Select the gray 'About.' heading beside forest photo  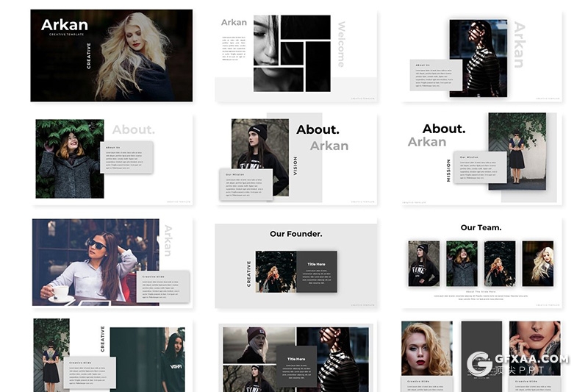pos(133,129)
